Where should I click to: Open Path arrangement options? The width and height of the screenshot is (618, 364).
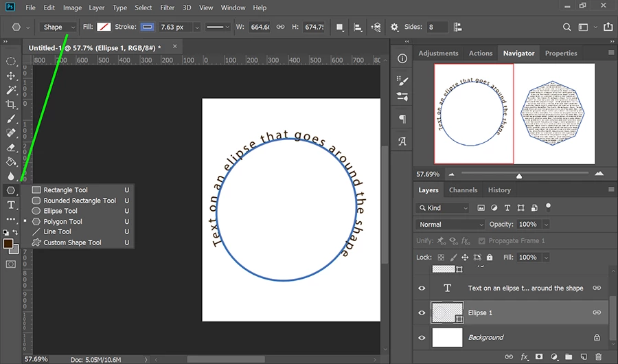point(376,27)
